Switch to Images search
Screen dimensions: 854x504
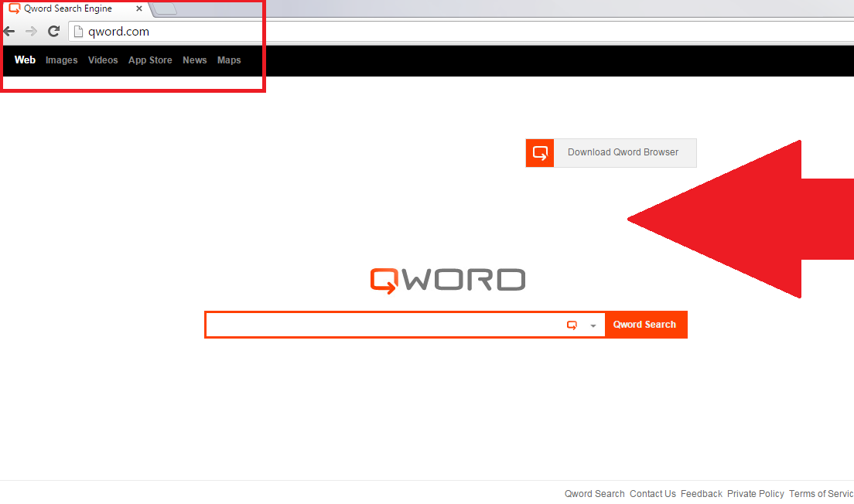pyautogui.click(x=62, y=60)
